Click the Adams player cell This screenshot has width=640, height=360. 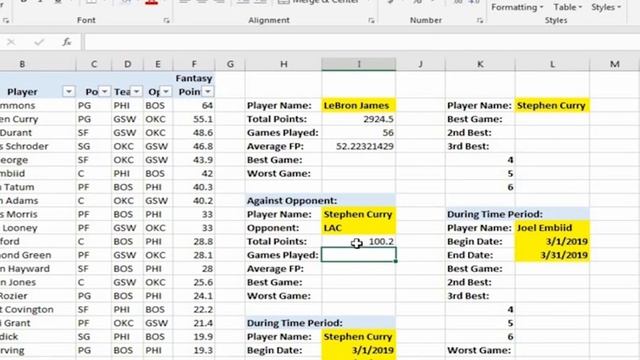pyautogui.click(x=38, y=201)
